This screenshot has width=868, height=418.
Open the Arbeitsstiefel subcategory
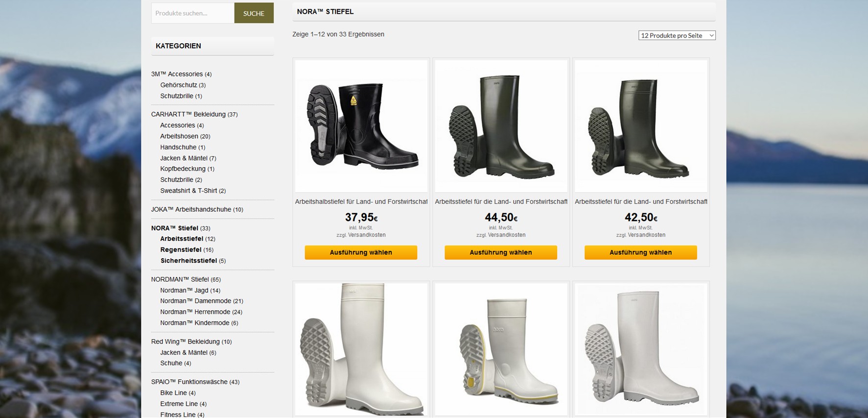click(182, 239)
